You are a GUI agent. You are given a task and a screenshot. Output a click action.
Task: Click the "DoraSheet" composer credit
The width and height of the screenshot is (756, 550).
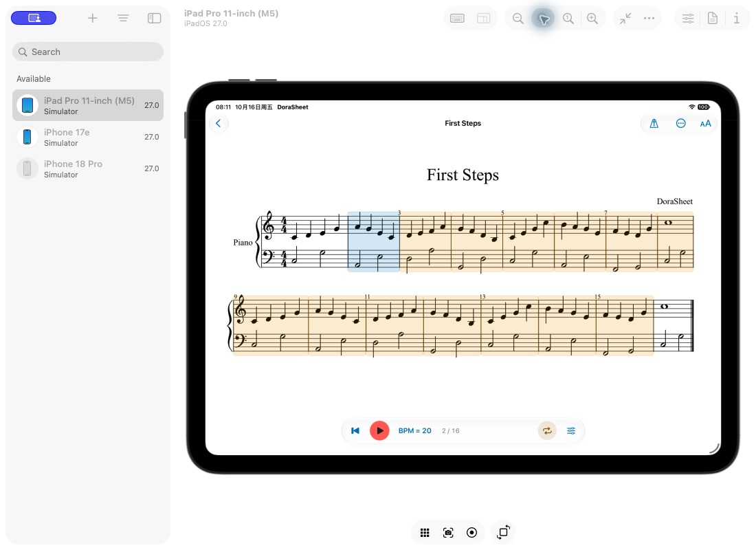tap(674, 201)
